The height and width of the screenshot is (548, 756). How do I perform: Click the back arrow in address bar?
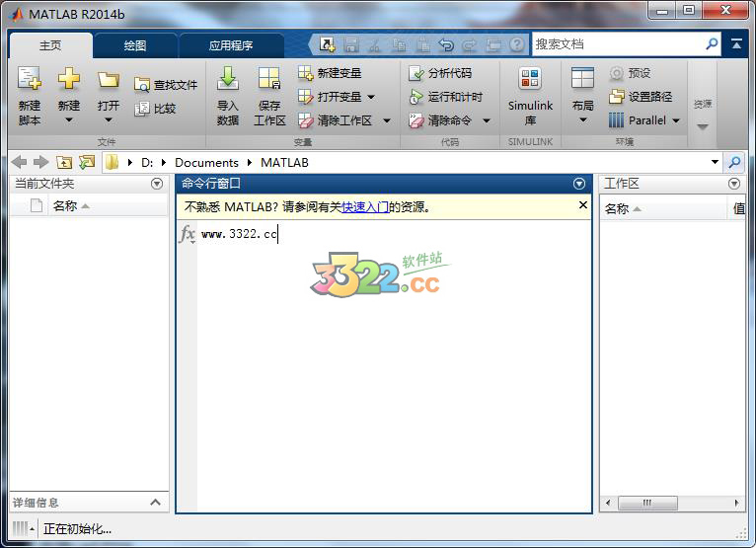(19, 162)
